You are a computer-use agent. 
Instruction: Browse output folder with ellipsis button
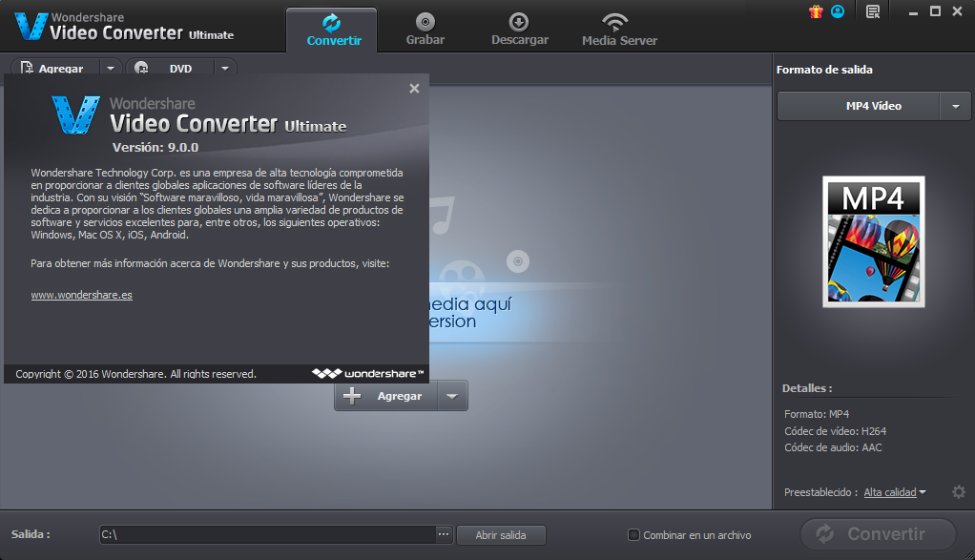coord(444,534)
